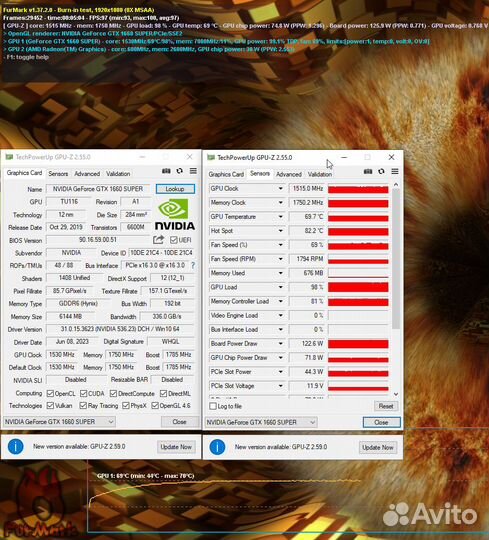
Task: Open the GPU Load sensor dropdown
Action: pyautogui.click(x=281, y=287)
